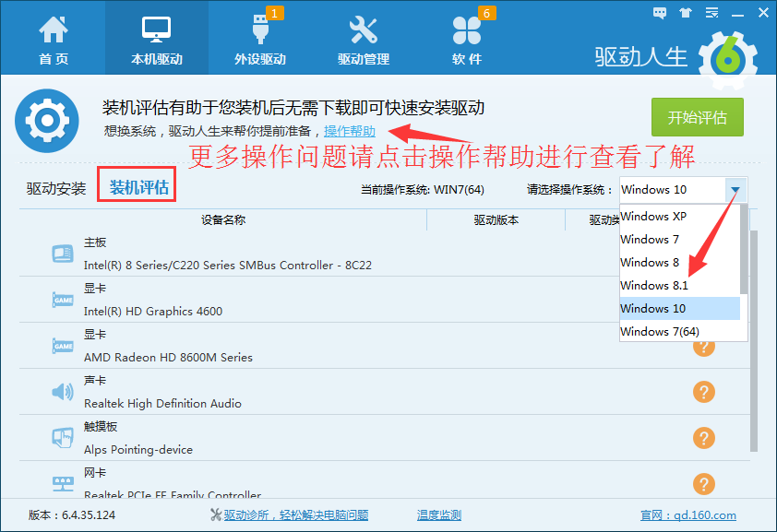Viewport: 777px width, 532px height.
Task: Click the 网卡 network adapter icon
Action: [x=63, y=483]
